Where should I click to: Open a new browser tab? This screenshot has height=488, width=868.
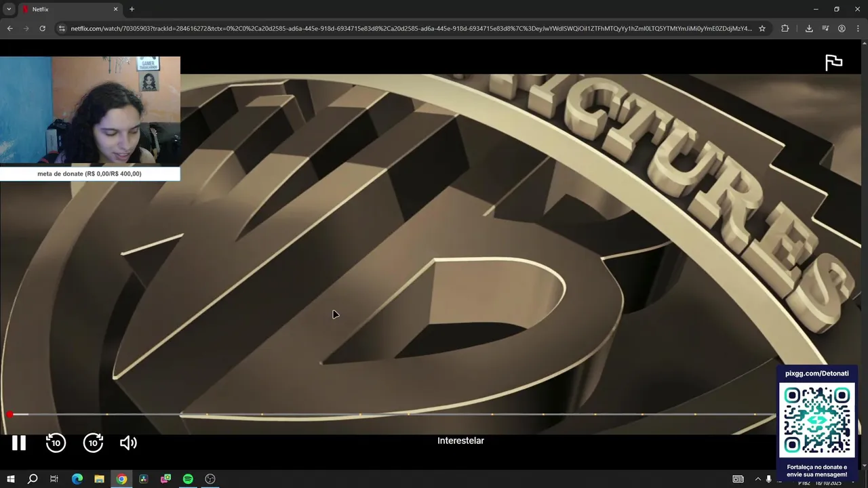click(132, 9)
